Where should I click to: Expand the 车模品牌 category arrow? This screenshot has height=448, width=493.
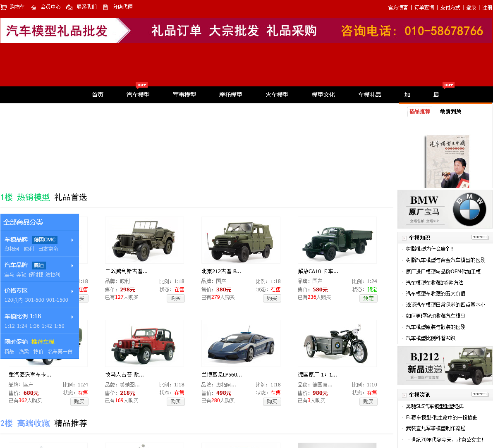tap(72, 240)
